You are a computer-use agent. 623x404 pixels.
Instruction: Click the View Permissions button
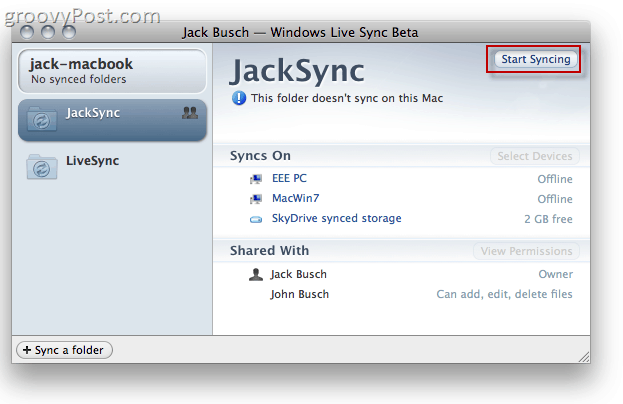coord(526,251)
